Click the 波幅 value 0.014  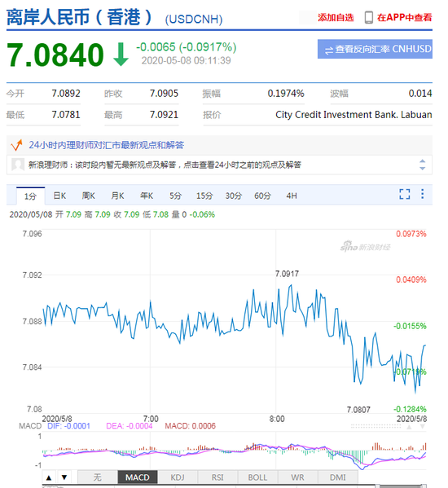coord(420,94)
